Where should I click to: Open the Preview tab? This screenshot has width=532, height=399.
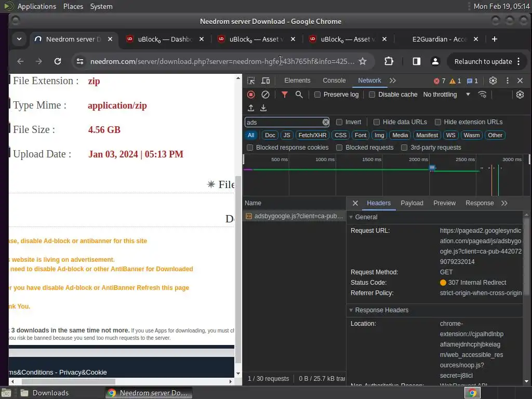(x=445, y=203)
